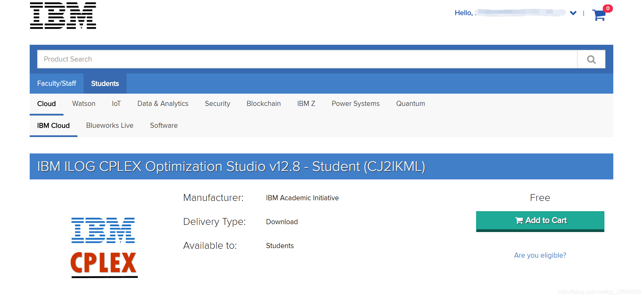
Task: Click the magnifier search button
Action: click(x=591, y=59)
